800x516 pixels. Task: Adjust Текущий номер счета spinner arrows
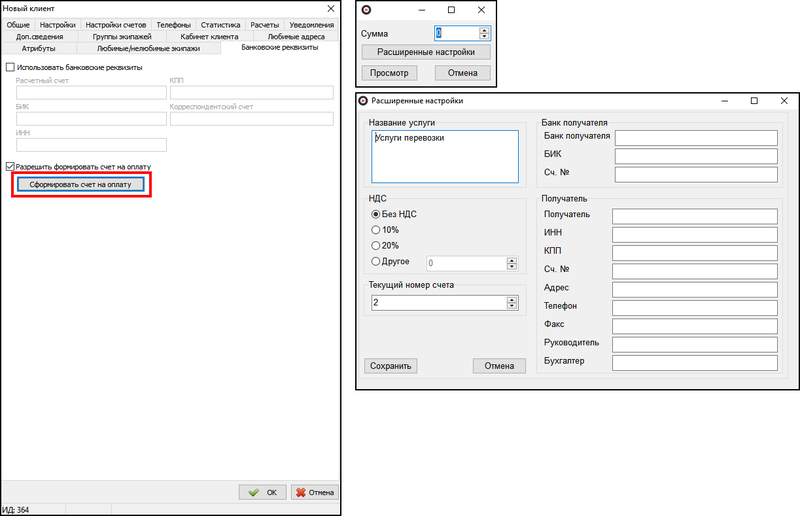click(512, 303)
